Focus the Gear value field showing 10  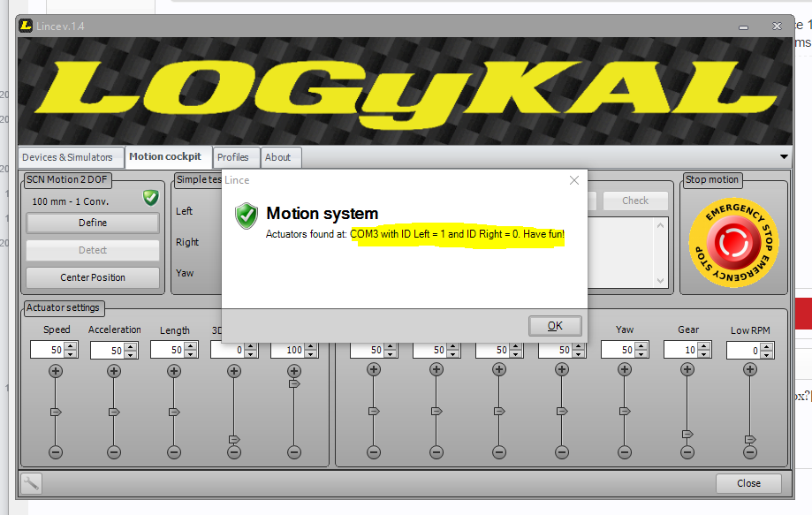[x=681, y=351]
